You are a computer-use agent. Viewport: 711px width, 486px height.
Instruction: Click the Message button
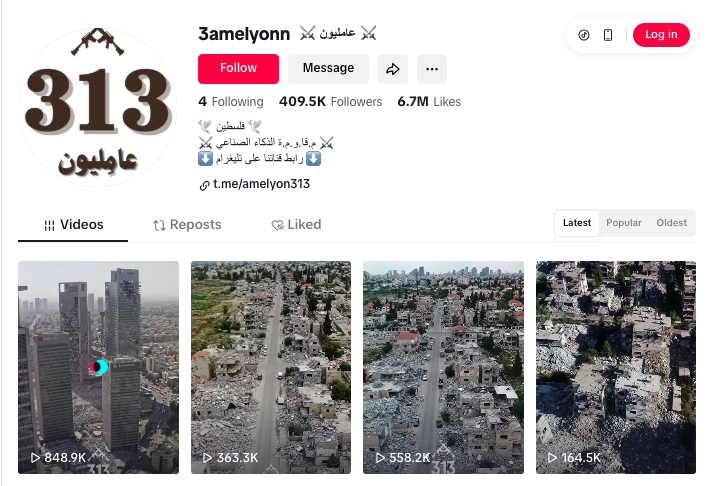[328, 69]
